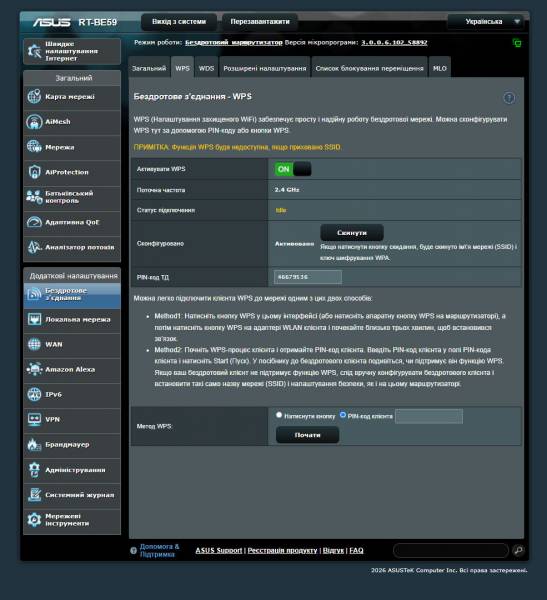This screenshot has width=547, height=600.
Task: Open Адміністрування gear icon
Action: [x=34, y=470]
